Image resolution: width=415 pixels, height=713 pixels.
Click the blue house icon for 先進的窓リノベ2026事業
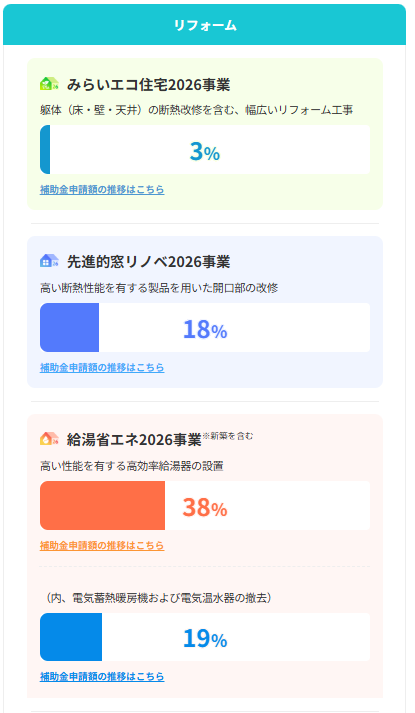point(49,261)
